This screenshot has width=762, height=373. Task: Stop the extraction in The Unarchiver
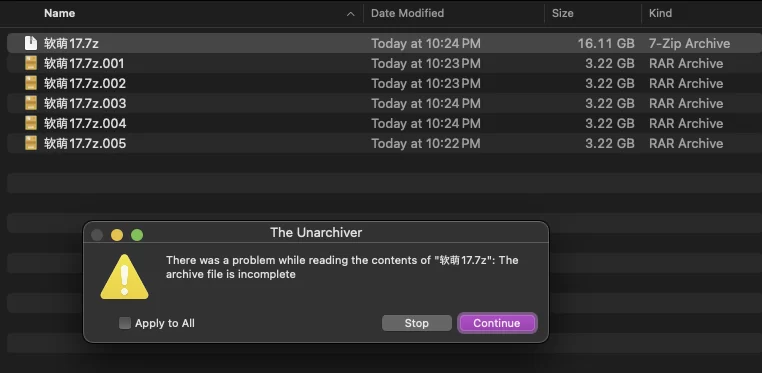(416, 323)
